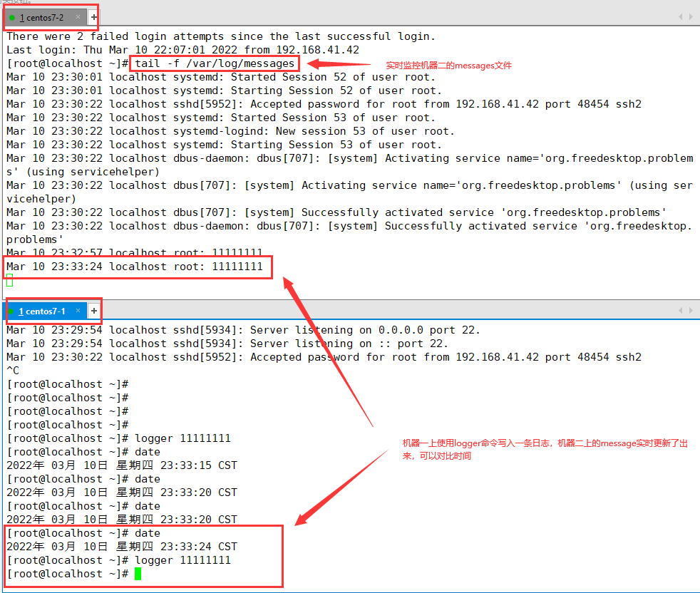
Task: Click 'Last login: Thu Mar 10 22:07:01 2022' line
Action: (x=182, y=50)
